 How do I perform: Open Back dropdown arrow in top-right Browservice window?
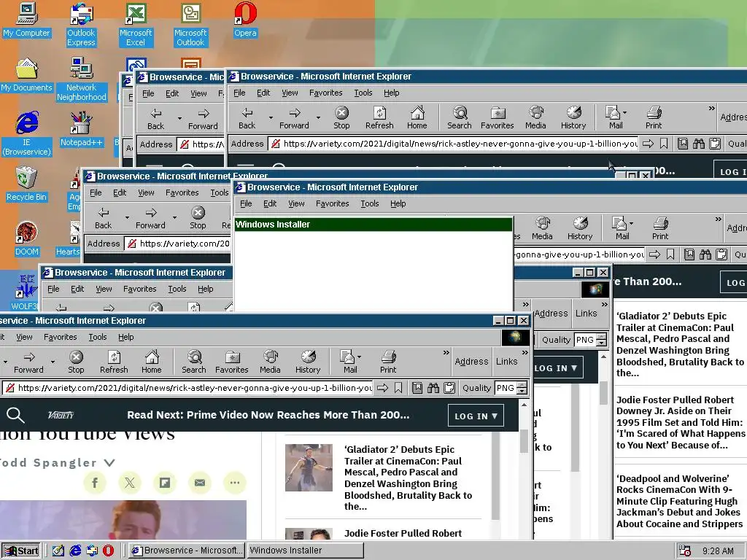271,117
